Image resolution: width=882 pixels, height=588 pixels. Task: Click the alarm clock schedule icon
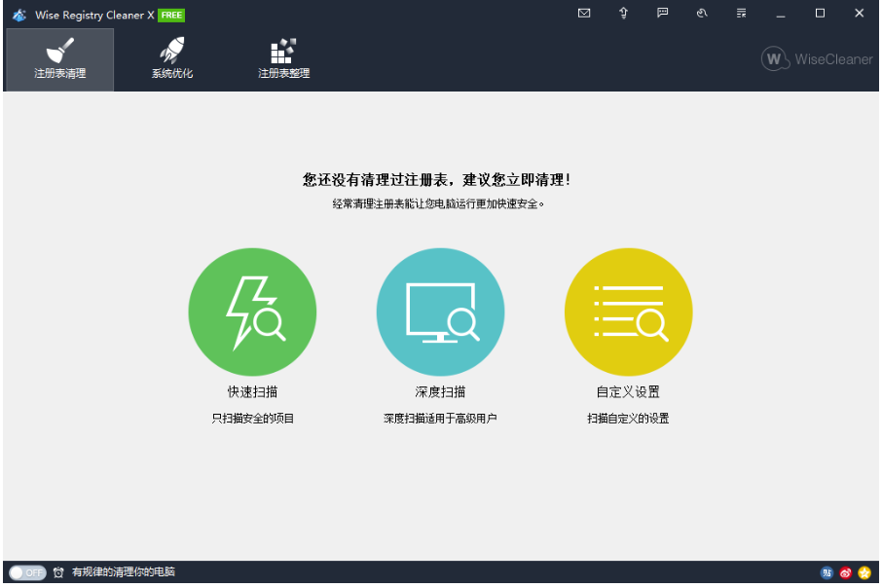(x=58, y=572)
